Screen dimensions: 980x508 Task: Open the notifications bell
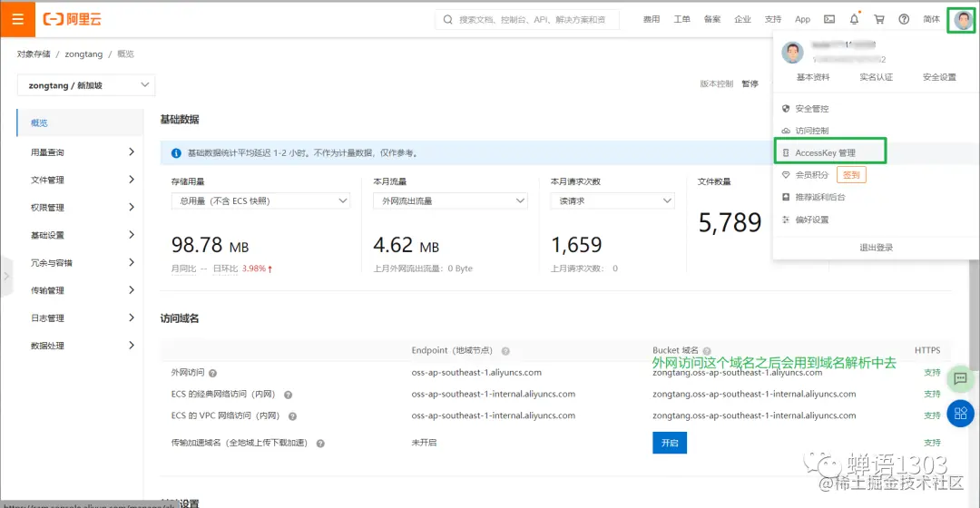[855, 19]
